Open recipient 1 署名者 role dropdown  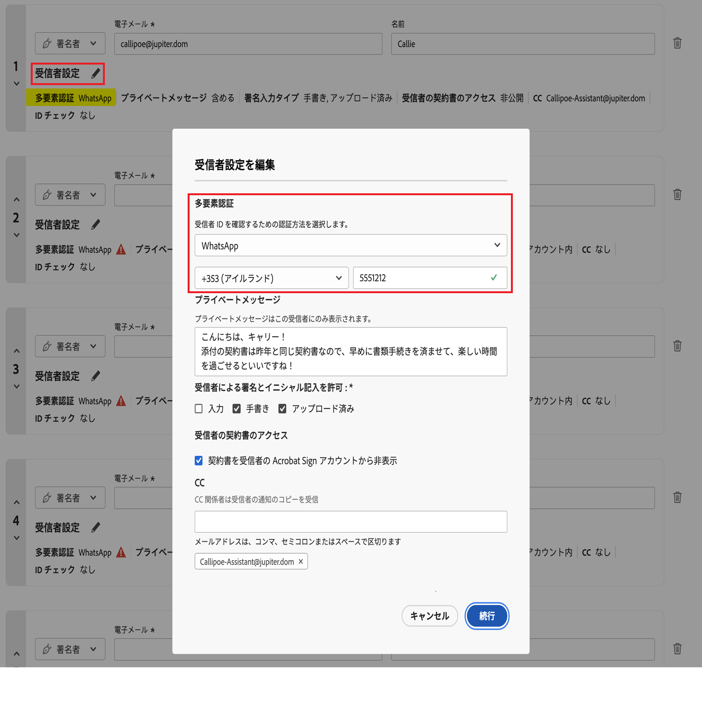(70, 43)
